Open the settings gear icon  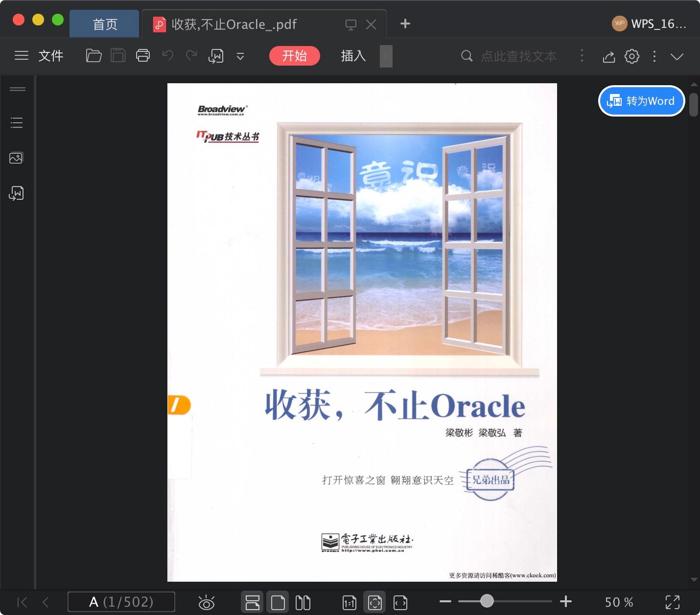632,56
